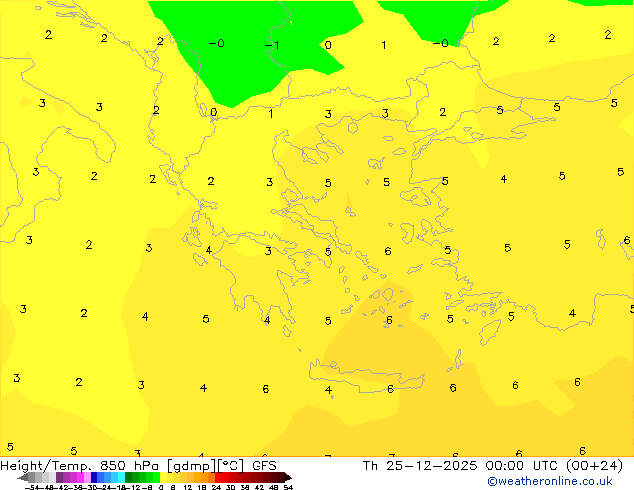The width and height of the screenshot is (634, 490).
Task: Select the "-1" temperature value on the map
Action: click(x=272, y=45)
